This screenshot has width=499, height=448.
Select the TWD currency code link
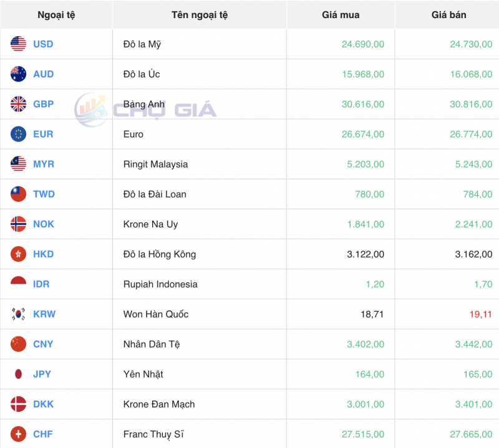click(x=43, y=194)
